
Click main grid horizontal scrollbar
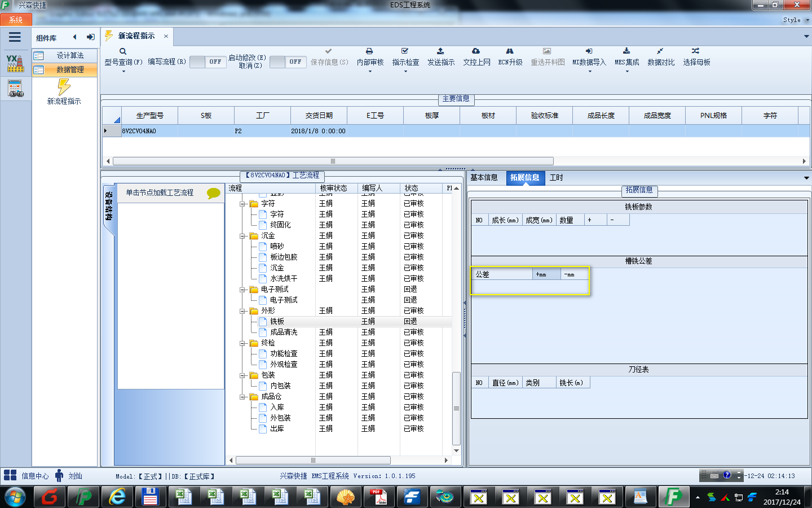pos(333,161)
